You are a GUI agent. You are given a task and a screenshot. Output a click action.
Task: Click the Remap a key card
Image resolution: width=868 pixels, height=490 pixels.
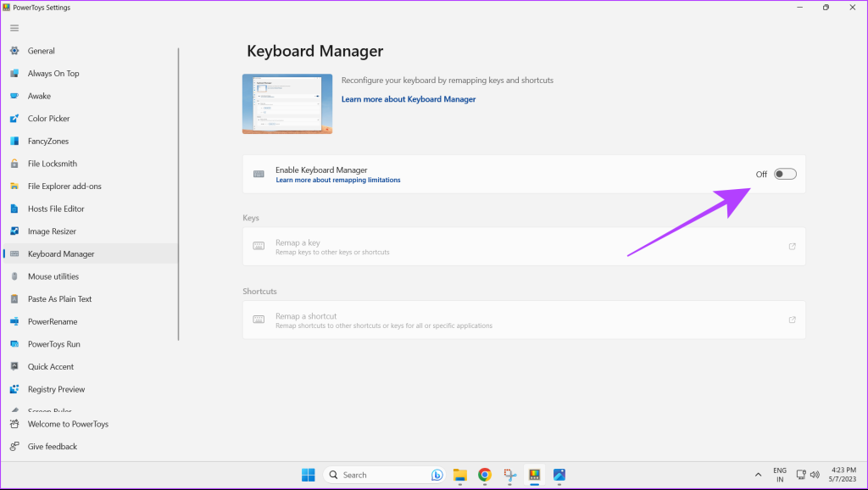pyautogui.click(x=524, y=247)
